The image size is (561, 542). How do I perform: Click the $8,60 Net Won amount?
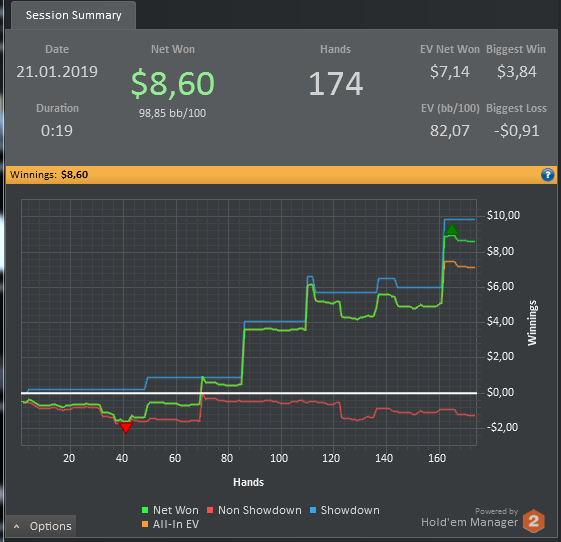172,84
